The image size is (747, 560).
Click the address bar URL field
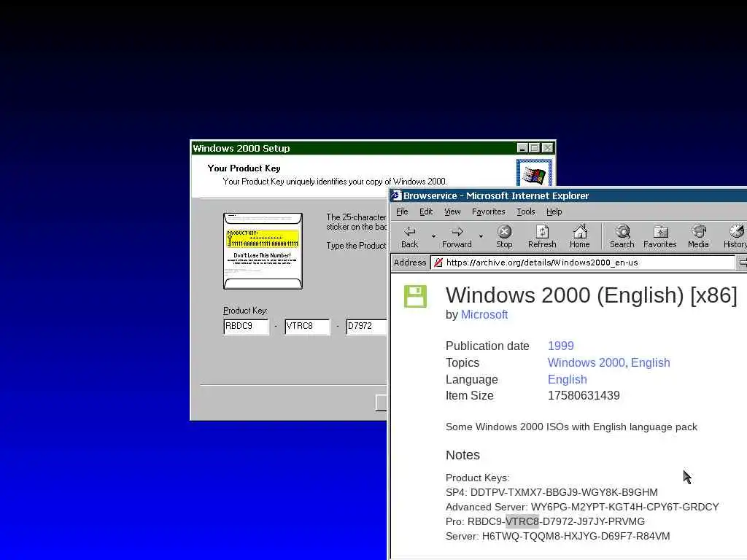582,262
